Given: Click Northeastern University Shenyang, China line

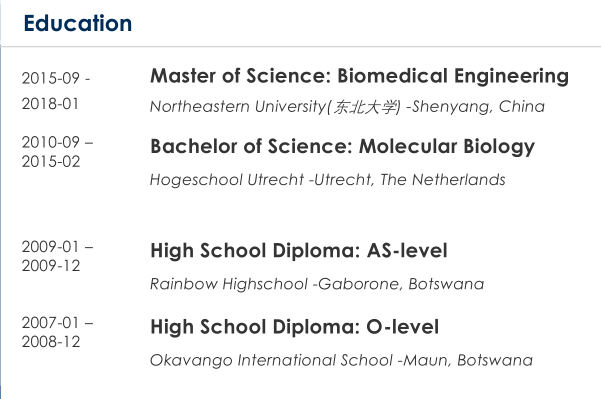Looking at the screenshot, I should 347,107.
